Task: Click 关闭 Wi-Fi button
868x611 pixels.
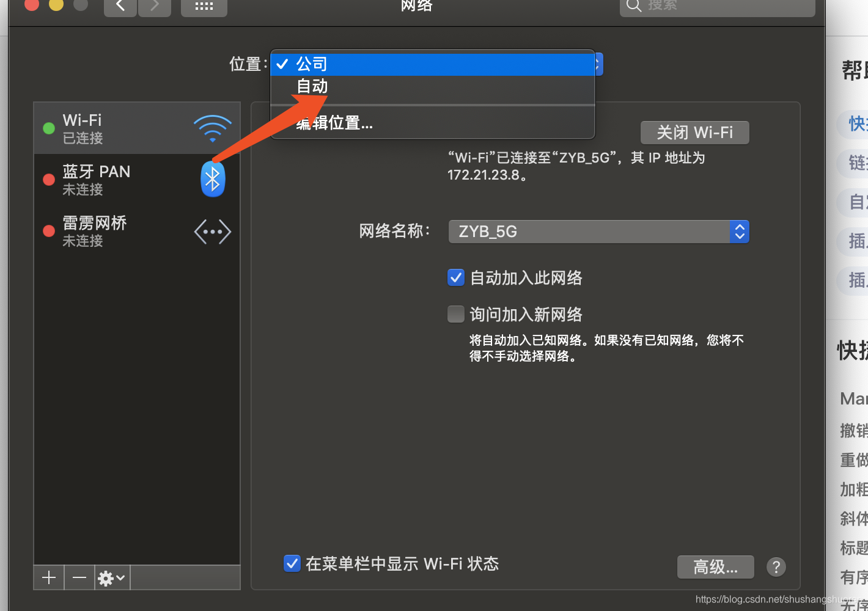Action: (x=695, y=133)
